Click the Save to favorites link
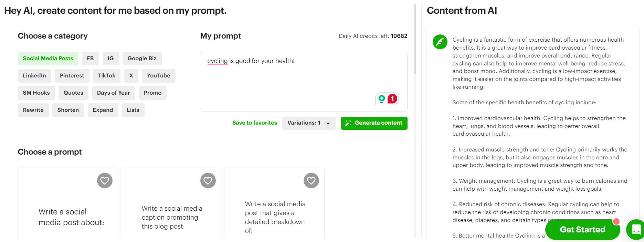This screenshot has height=242, width=644. 255,123
